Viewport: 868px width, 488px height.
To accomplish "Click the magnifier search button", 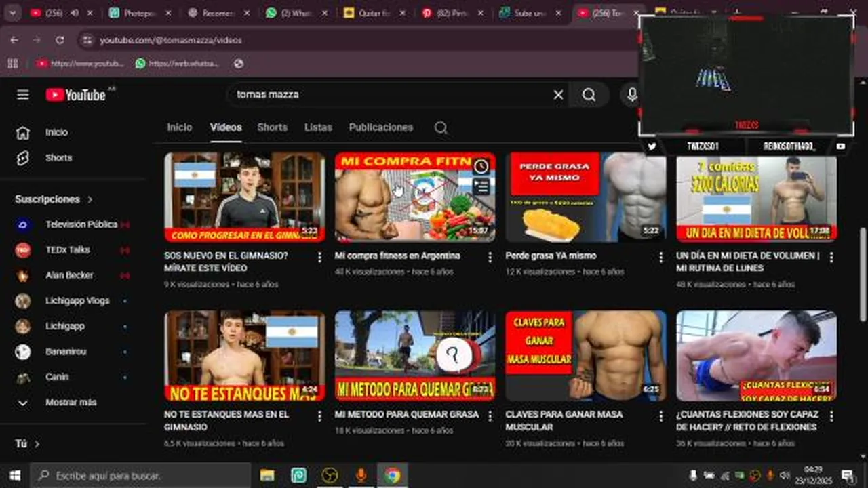I will (589, 95).
